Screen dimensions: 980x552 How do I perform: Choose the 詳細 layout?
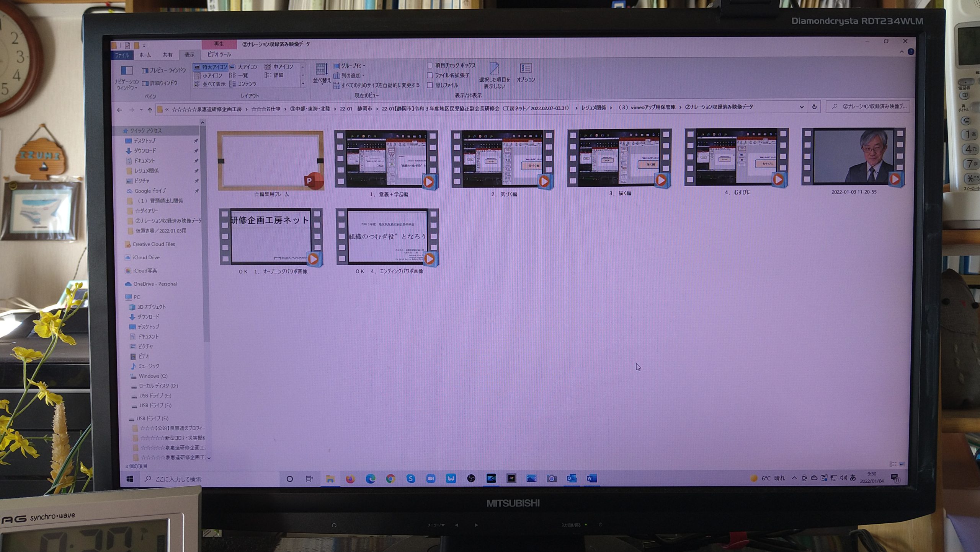[274, 75]
